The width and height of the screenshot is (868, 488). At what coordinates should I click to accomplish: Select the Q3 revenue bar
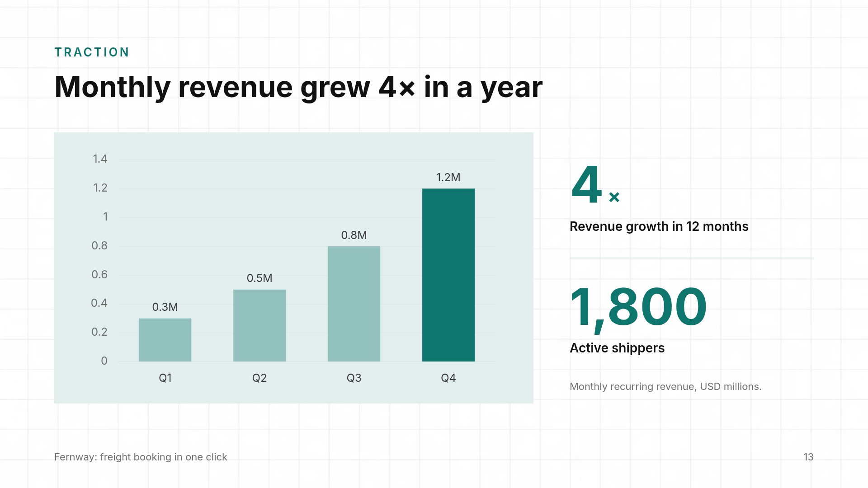tap(354, 304)
